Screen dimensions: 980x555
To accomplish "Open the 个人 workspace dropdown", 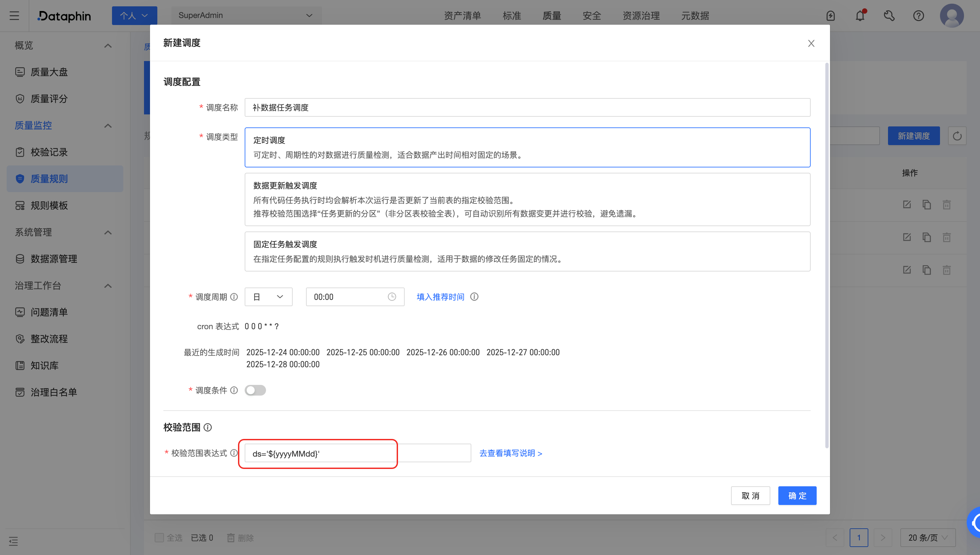I will pyautogui.click(x=134, y=16).
